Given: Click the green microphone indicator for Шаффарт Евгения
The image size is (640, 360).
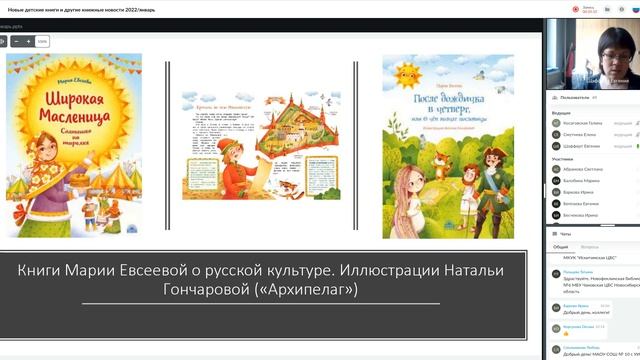Looking at the screenshot, I should (x=638, y=146).
